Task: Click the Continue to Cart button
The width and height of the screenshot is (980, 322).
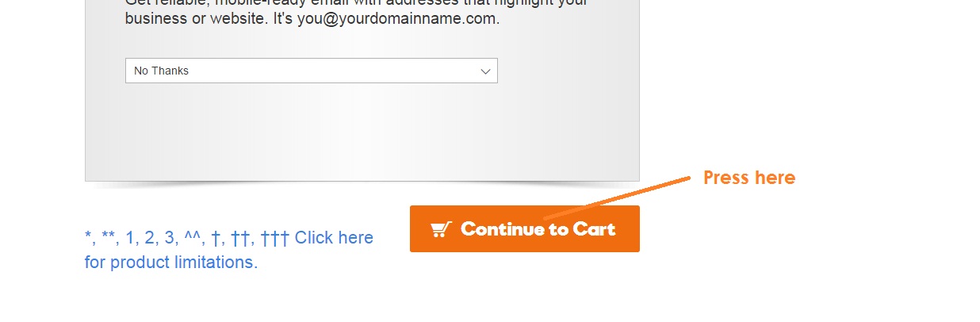Action: click(525, 229)
